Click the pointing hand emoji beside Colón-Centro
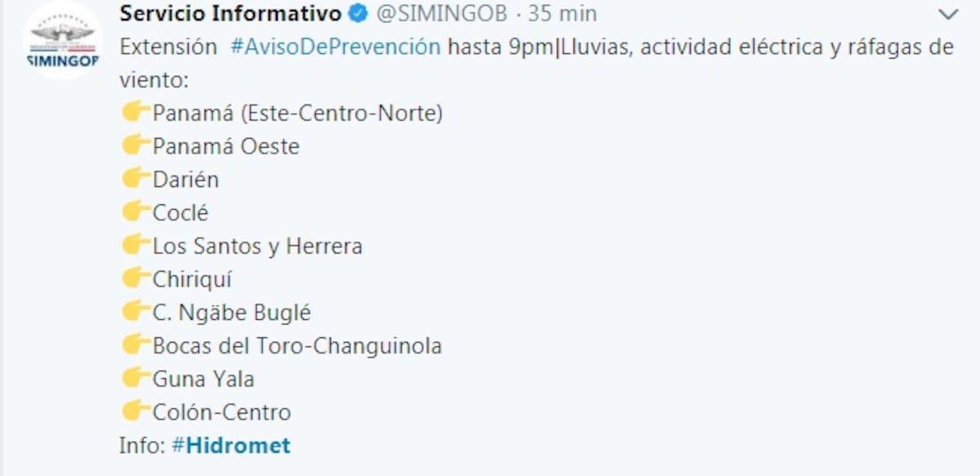980x476 pixels. [x=136, y=412]
